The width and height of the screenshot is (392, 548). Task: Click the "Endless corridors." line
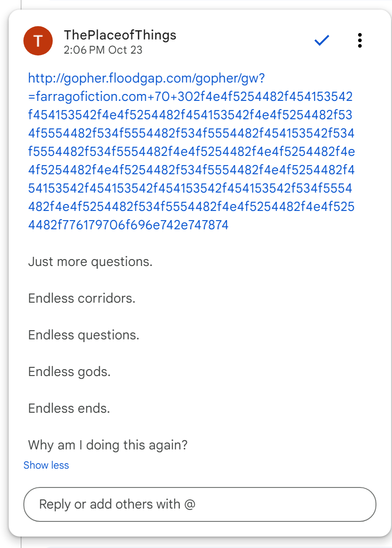(82, 299)
